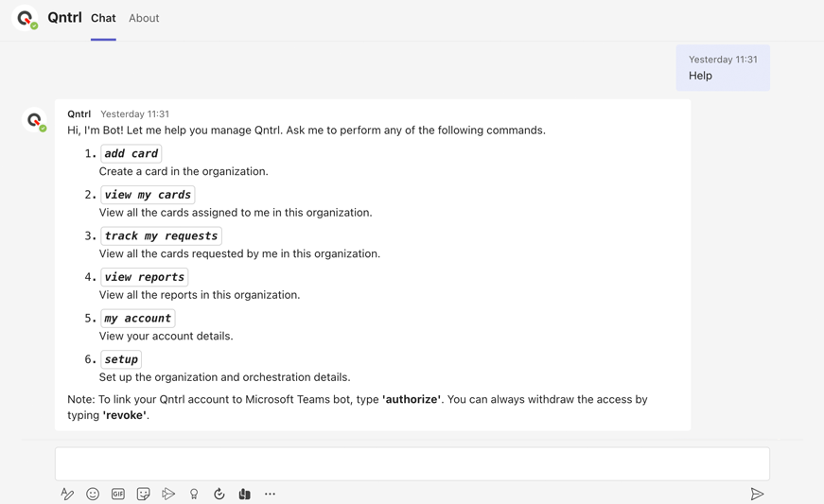Click 'Yesterday 11:31' timestamp on bot message
Viewport: 824px width, 504px height.
135,113
